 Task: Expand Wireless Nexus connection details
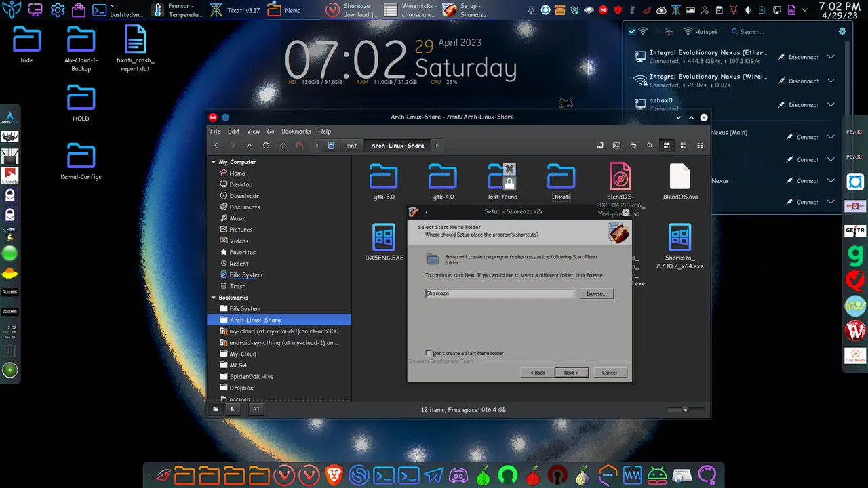tap(831, 81)
